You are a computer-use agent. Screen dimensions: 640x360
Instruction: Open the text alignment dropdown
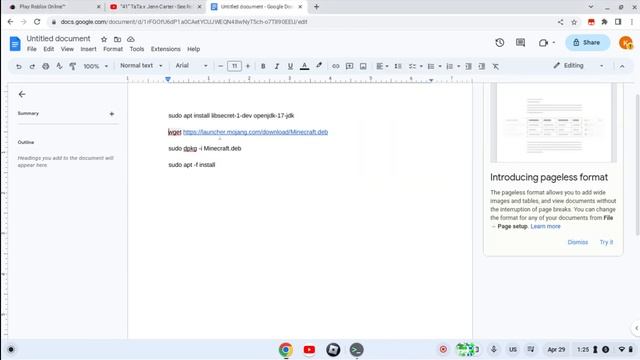[x=382, y=66]
